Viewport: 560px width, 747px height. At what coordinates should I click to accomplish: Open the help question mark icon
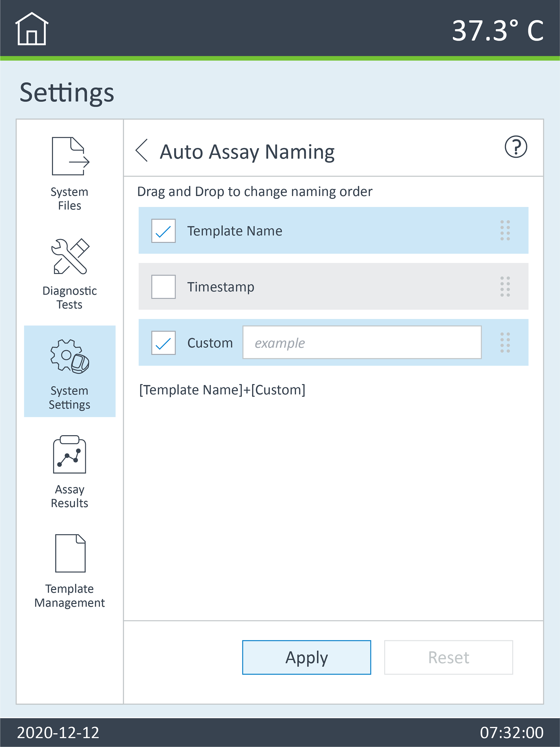pos(516,147)
